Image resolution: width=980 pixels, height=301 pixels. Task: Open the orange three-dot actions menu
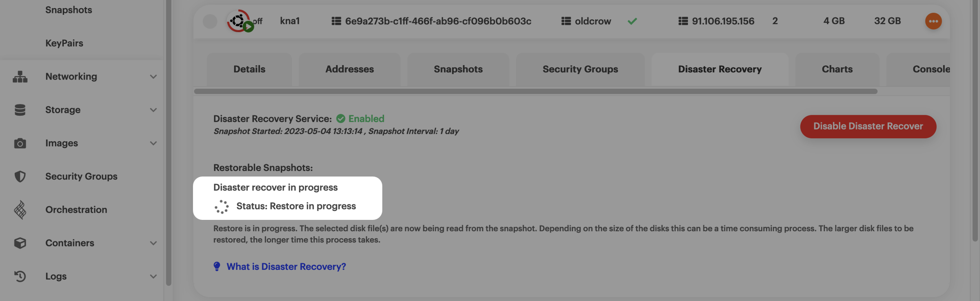(933, 21)
